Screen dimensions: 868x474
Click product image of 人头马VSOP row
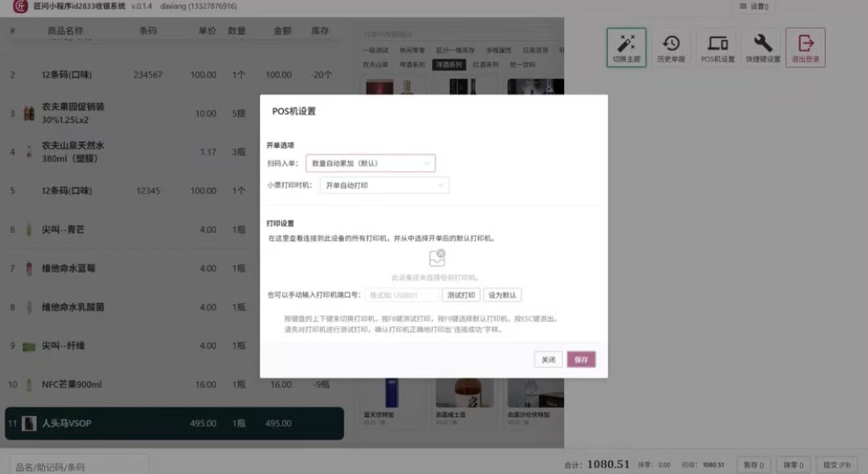[29, 423]
